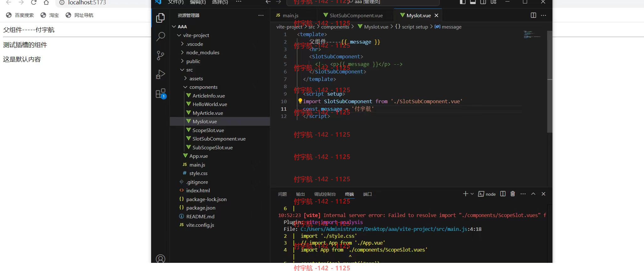Reload the browser page
This screenshot has height=271, width=644.
[x=34, y=3]
